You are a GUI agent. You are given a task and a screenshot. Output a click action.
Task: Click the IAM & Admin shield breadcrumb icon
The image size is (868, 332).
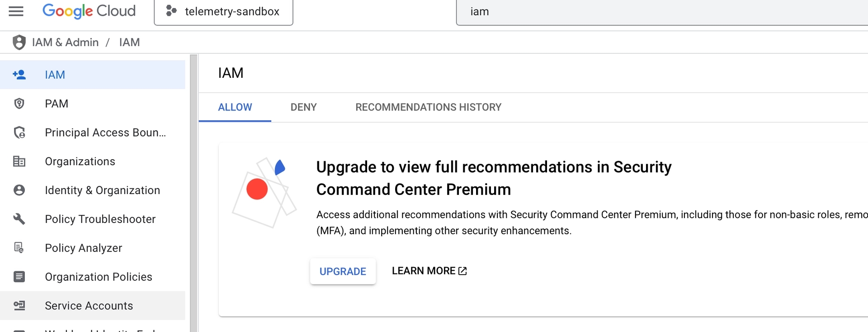pos(19,42)
